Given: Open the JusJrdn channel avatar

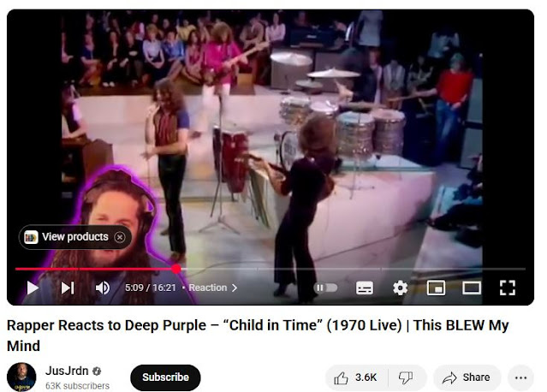Looking at the screenshot, I should 21,377.
